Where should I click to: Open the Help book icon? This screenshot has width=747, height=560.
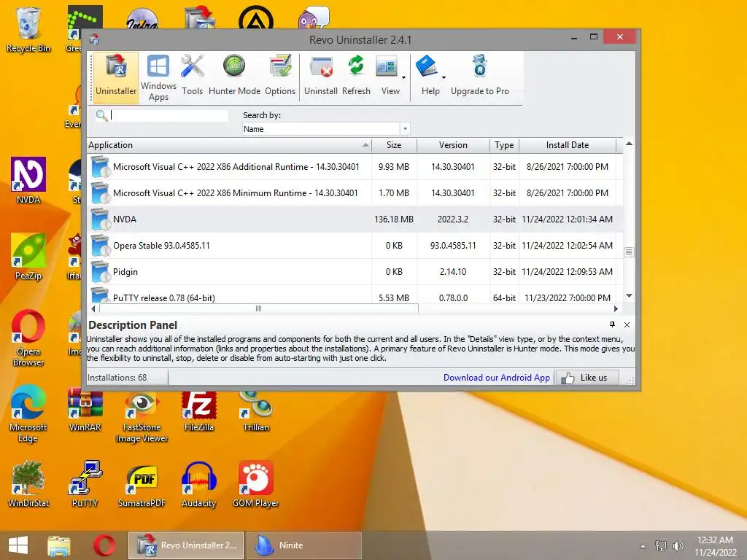[427, 75]
